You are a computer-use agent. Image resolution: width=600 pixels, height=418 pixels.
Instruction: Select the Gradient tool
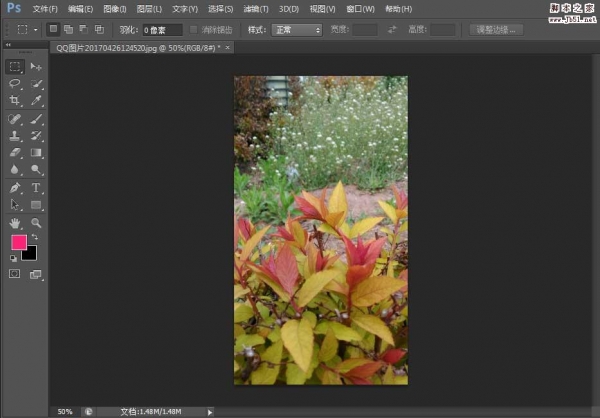click(x=36, y=153)
